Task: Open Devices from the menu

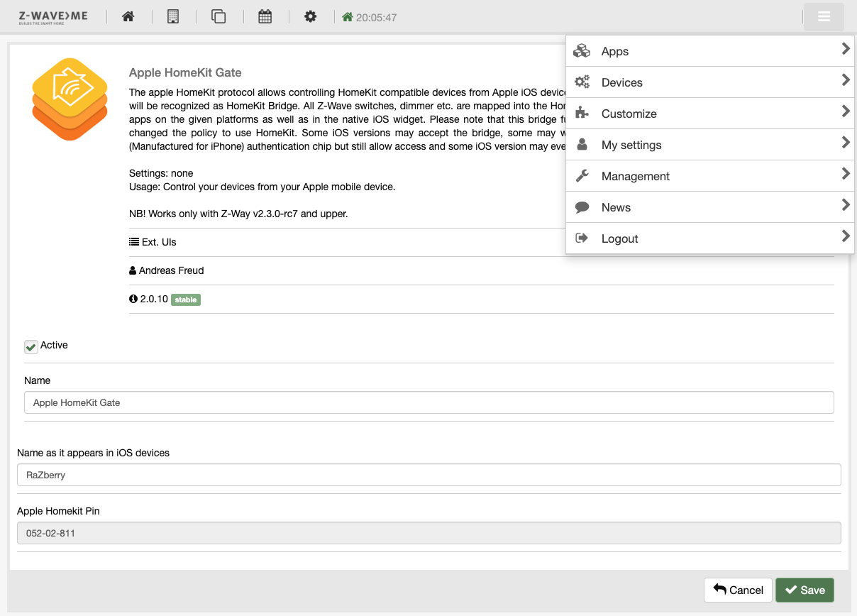Action: coord(710,82)
